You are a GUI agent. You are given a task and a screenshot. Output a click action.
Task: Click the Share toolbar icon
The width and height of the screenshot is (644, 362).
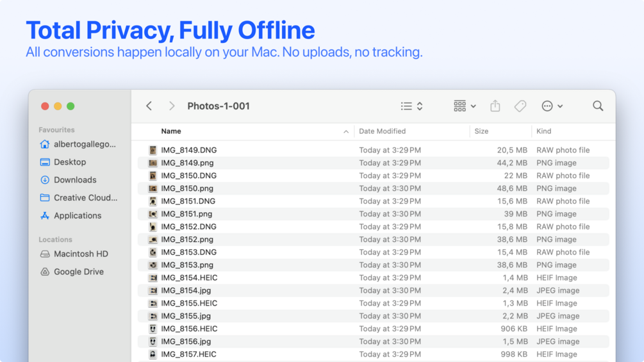495,106
